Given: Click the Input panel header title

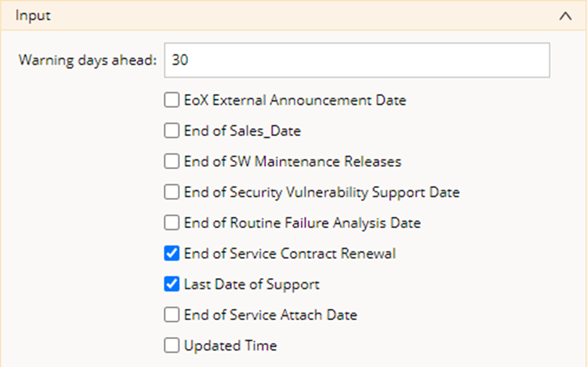Looking at the screenshot, I should pos(33,16).
